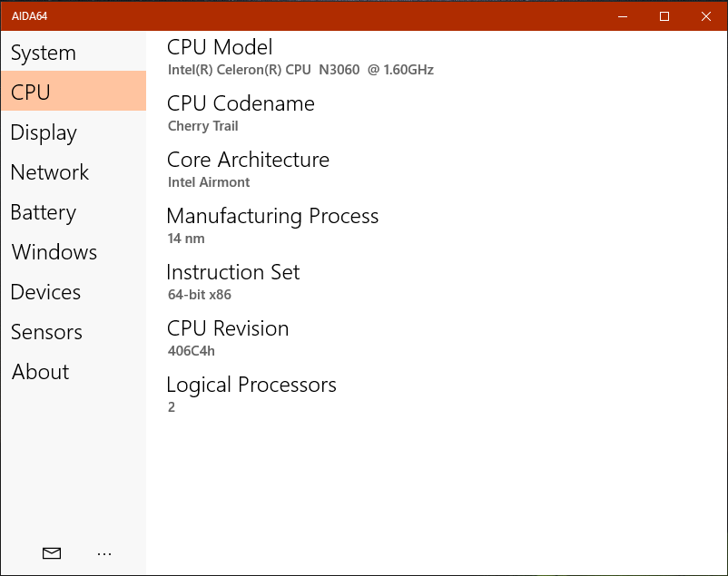Screen dimensions: 728x576
Task: Navigate to the Devices section
Action: click(x=74, y=292)
